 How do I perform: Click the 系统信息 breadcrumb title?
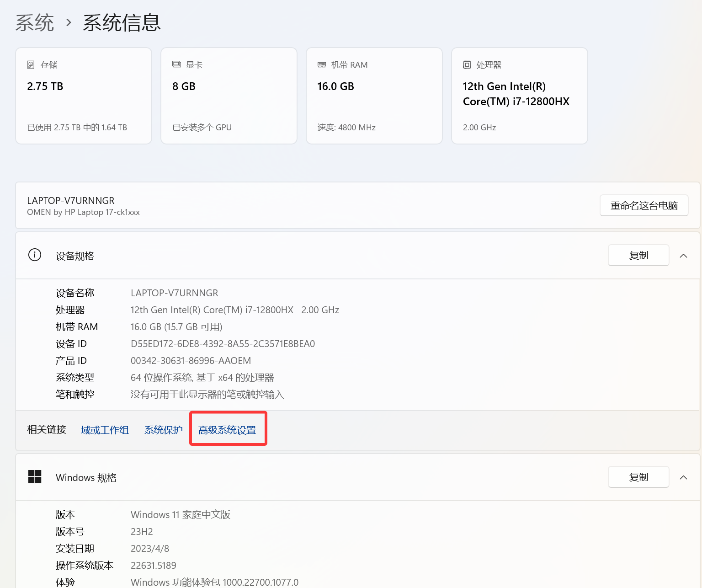[x=122, y=23]
